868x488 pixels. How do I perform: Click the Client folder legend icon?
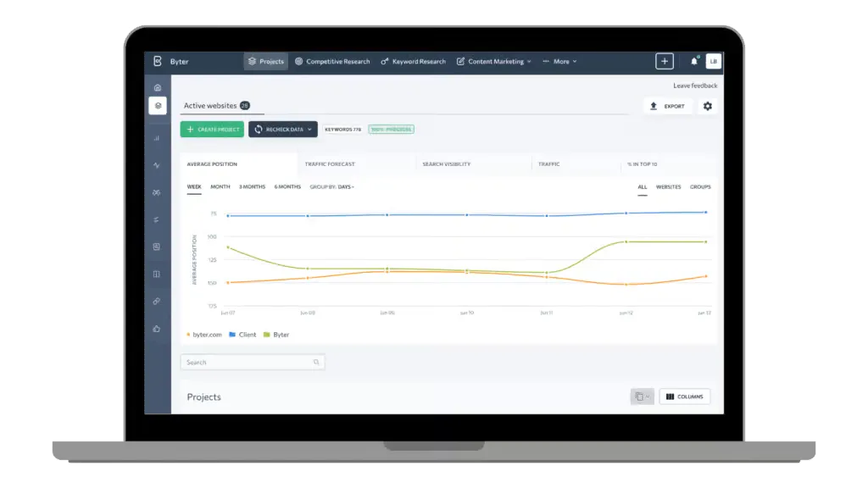click(x=232, y=335)
